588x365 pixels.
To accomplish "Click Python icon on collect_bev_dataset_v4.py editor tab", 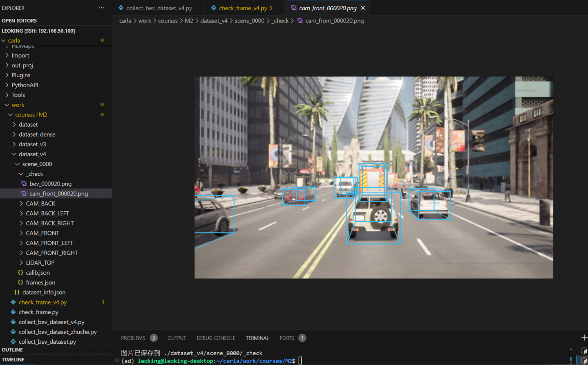I will 121,8.
